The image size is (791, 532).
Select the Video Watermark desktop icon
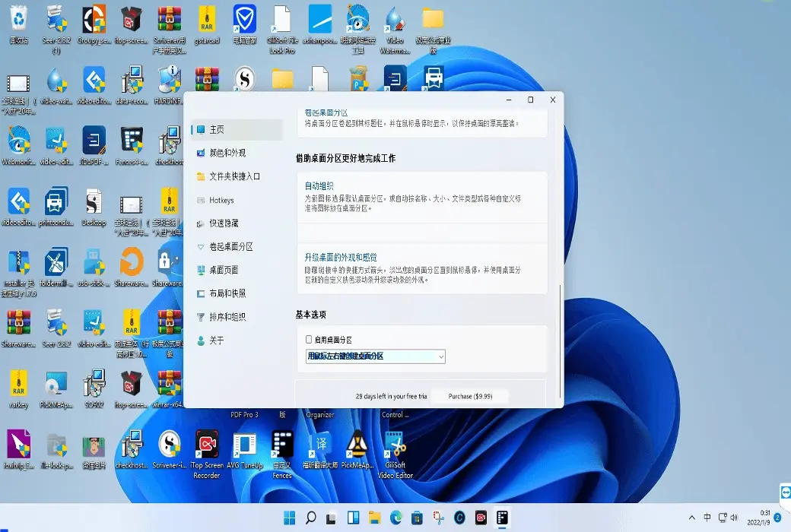[x=395, y=29]
